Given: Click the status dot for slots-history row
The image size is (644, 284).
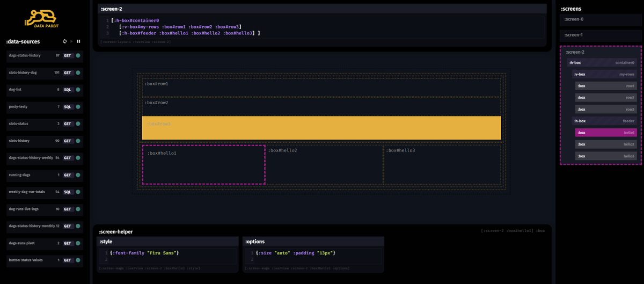Looking at the screenshot, I should 78,141.
